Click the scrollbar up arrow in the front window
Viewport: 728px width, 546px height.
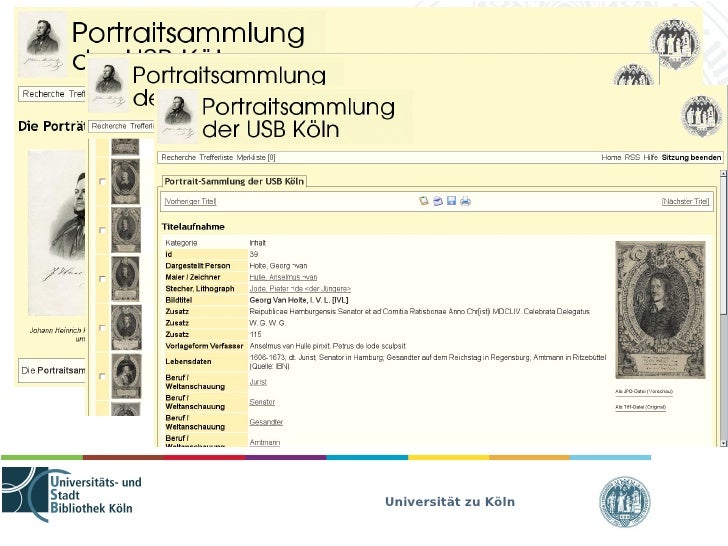[723, 174]
